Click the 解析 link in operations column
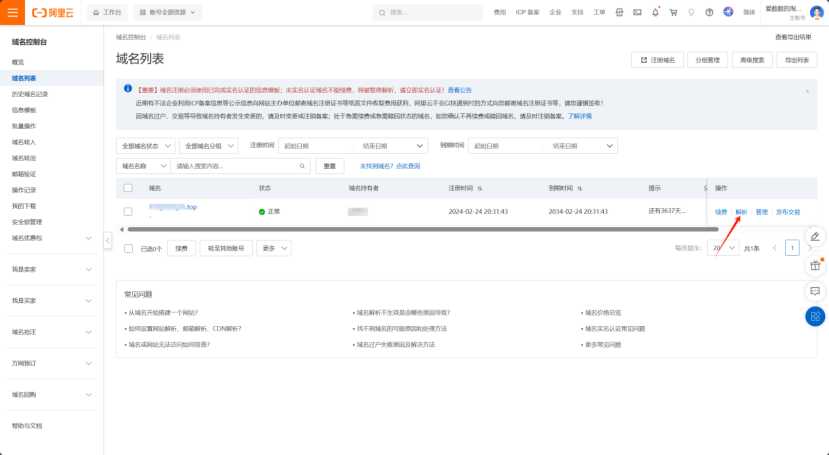The width and height of the screenshot is (829, 455). click(x=741, y=212)
